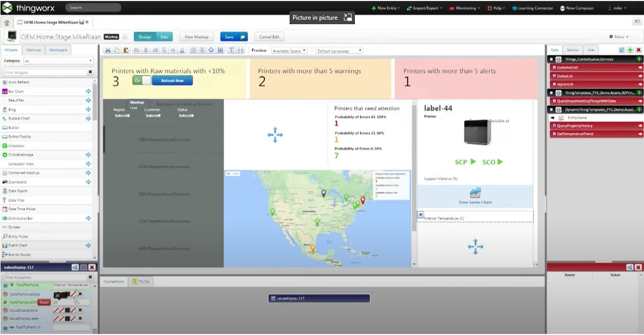
Task: Click the blue move icon next to Bar Chart
Action: pos(88,91)
